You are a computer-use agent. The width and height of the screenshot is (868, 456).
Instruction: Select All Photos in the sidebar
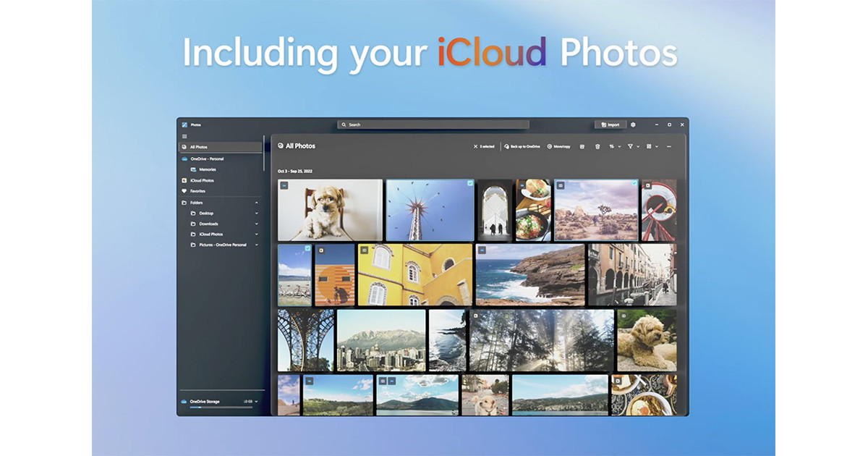tap(221, 147)
